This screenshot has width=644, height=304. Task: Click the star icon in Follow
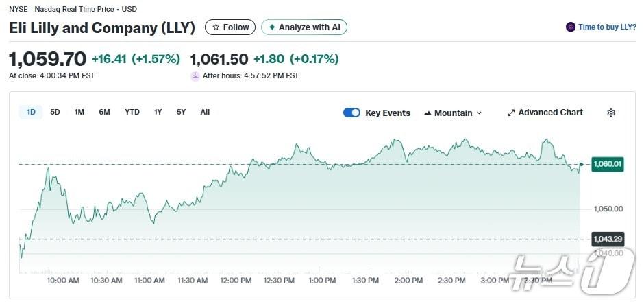tap(216, 27)
